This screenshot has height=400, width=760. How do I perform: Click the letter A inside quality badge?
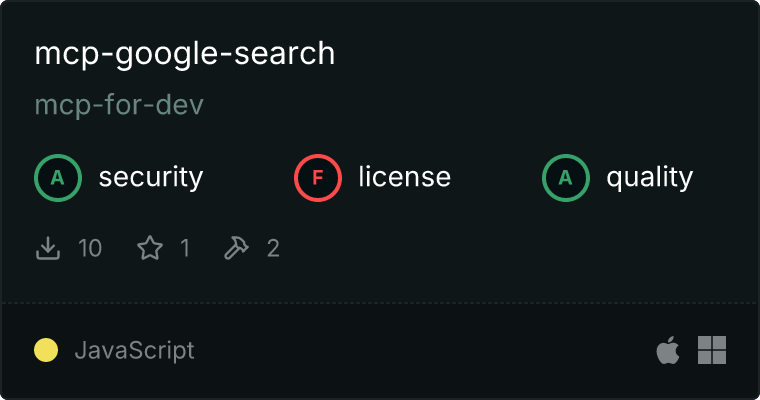[566, 178]
